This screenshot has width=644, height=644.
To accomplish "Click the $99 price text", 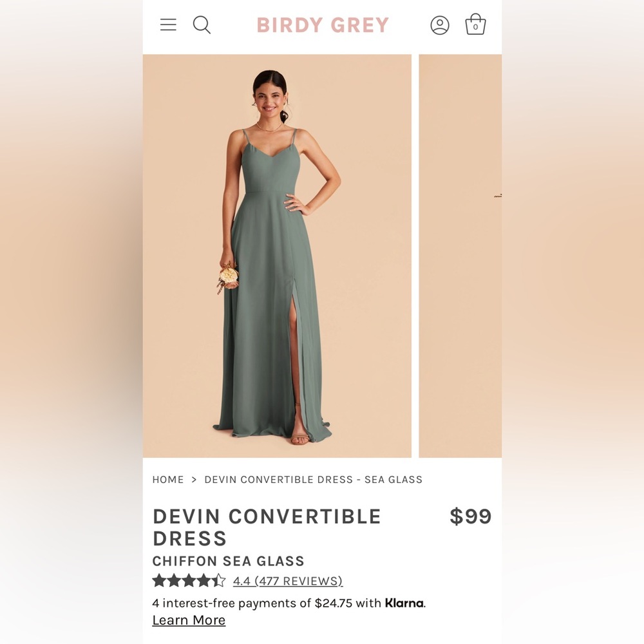I will 471,516.
